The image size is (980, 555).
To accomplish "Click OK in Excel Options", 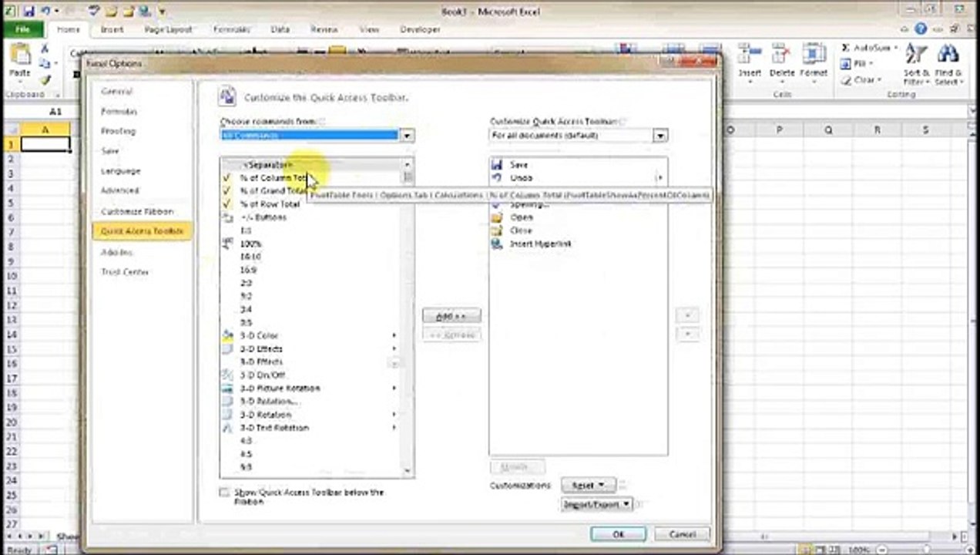I will point(618,534).
